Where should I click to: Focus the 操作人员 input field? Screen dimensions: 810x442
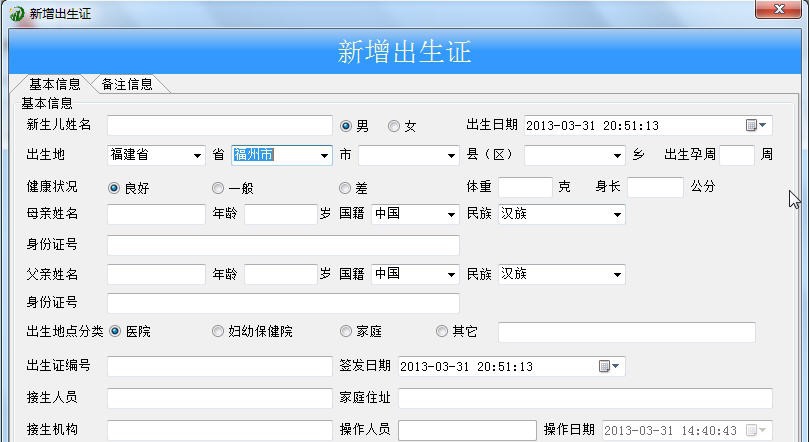(468, 430)
